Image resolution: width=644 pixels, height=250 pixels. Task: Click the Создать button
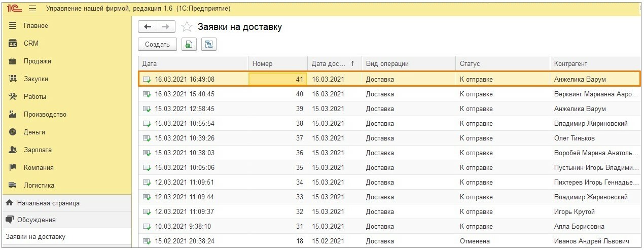[x=157, y=45]
